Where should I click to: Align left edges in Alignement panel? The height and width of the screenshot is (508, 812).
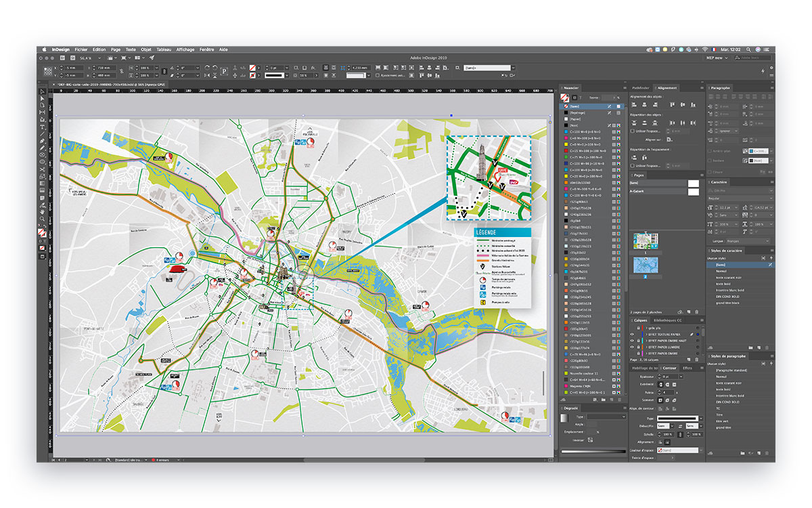coord(634,104)
